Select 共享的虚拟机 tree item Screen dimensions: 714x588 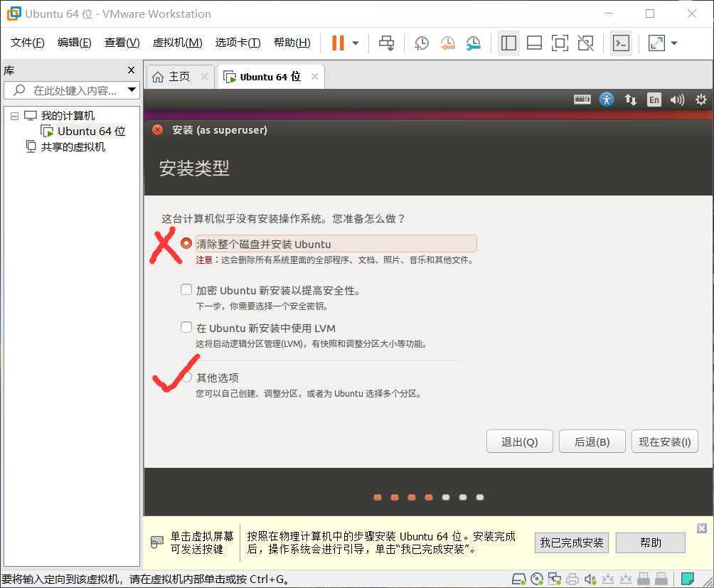coord(73,146)
